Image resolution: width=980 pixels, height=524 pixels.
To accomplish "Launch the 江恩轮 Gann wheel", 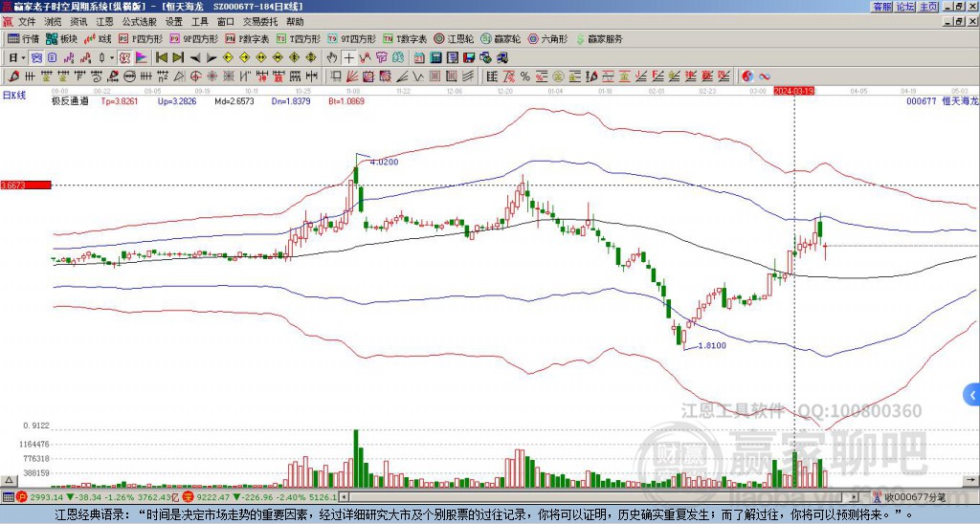I will pos(454,38).
